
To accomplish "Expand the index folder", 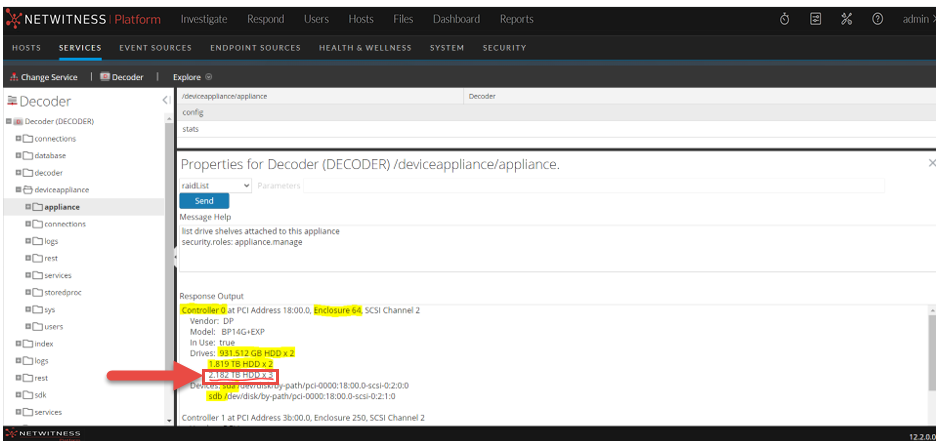I will click(x=19, y=344).
